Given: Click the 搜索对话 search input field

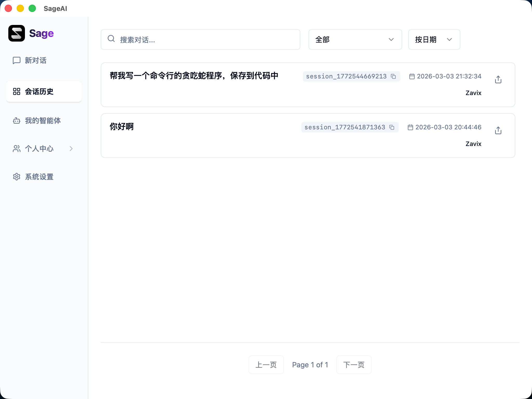Looking at the screenshot, I should (x=200, y=39).
